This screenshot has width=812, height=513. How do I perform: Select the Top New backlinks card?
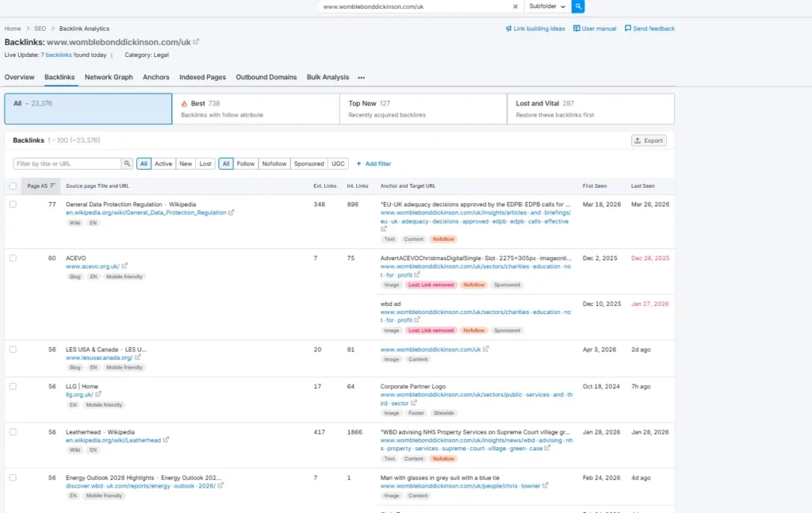pyautogui.click(x=423, y=109)
